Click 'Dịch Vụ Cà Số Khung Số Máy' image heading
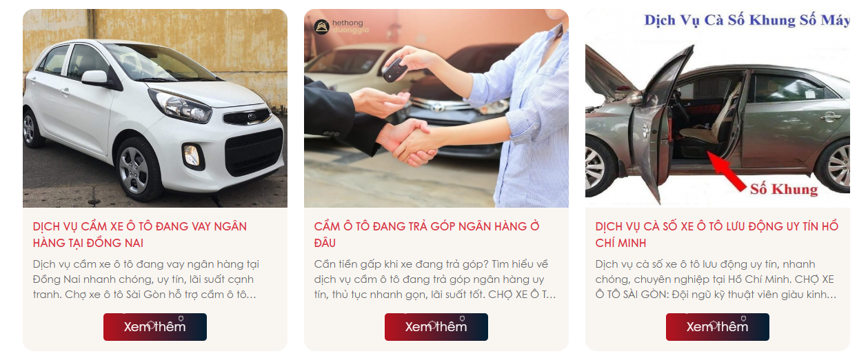The image size is (868, 356). click(747, 21)
